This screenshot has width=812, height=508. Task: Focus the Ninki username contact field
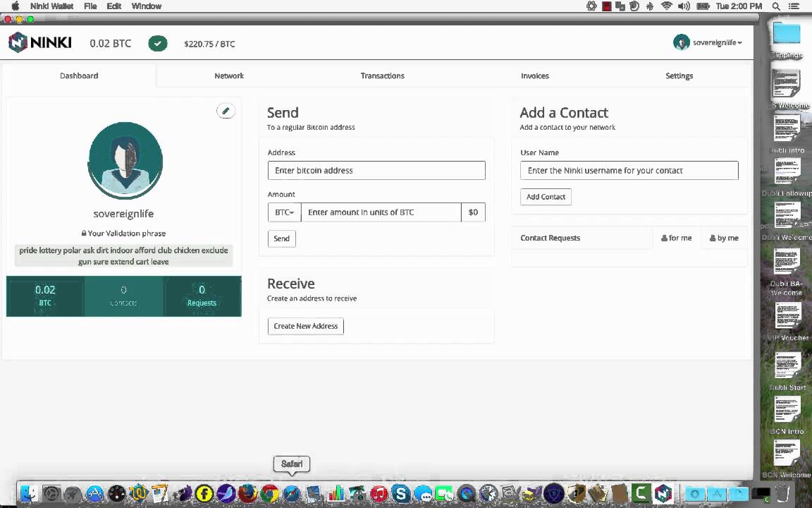[629, 171]
